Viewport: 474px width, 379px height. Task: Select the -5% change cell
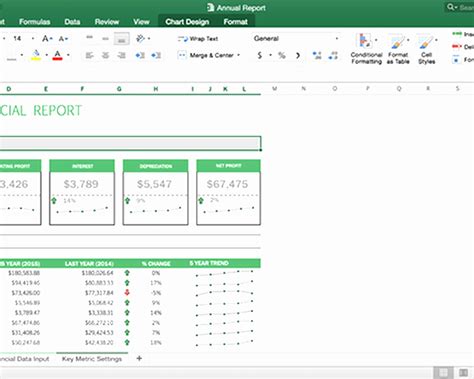click(156, 293)
